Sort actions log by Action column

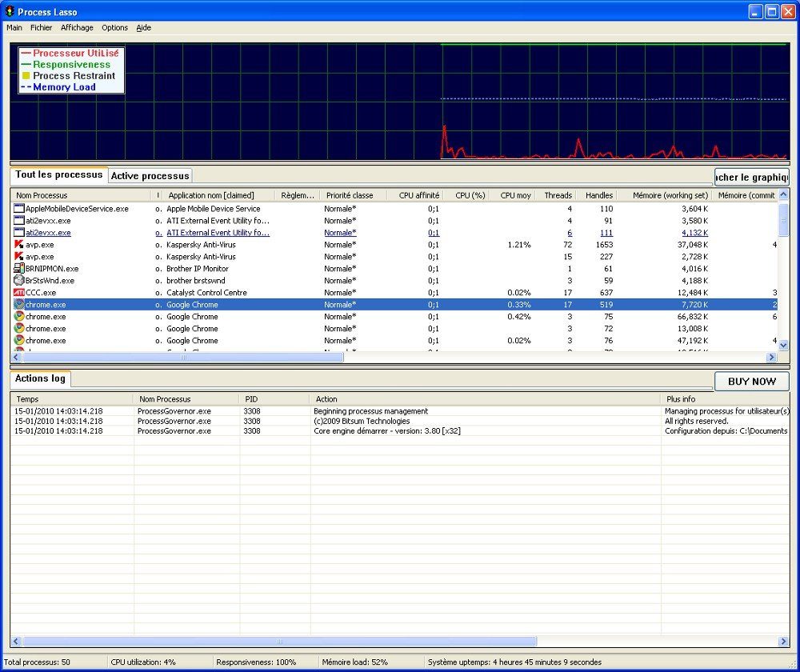(486, 399)
